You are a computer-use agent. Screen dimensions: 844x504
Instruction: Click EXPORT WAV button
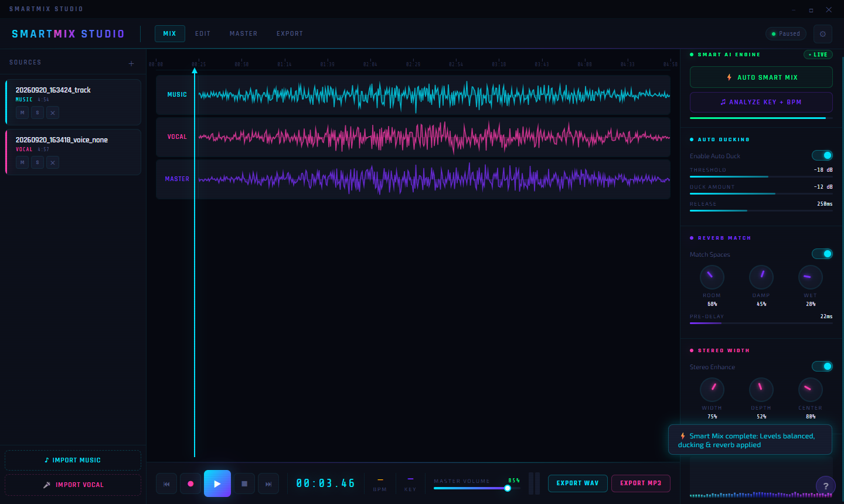click(x=578, y=483)
